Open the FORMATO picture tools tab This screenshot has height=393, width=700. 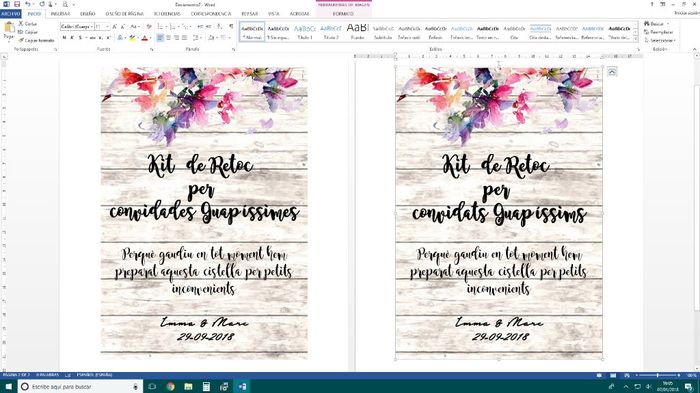(x=343, y=14)
